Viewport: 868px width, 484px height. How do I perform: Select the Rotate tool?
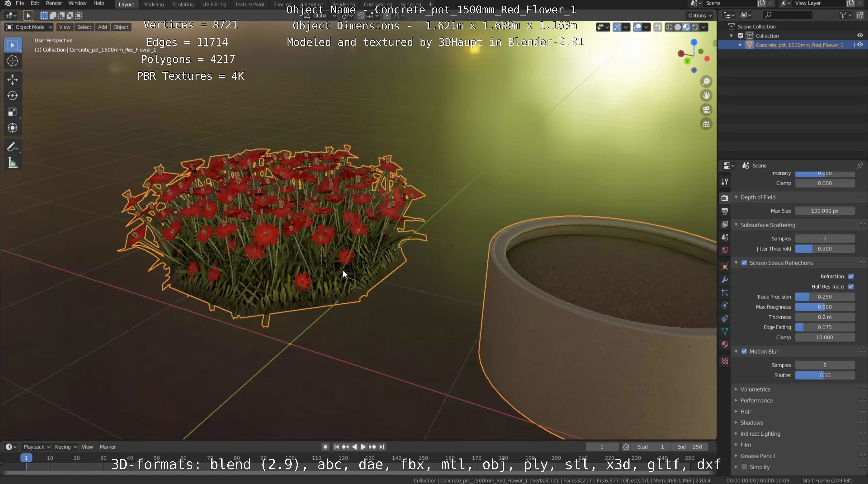click(13, 96)
